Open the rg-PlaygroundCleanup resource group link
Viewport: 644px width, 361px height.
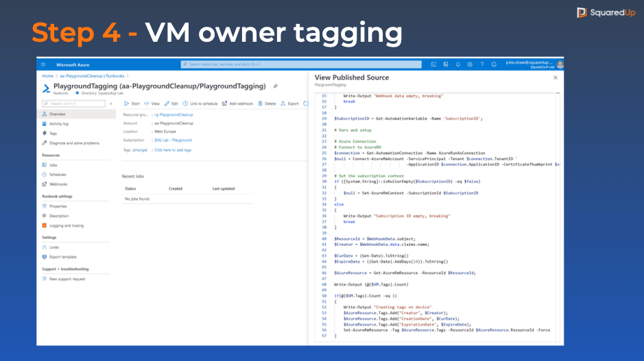tap(174, 115)
